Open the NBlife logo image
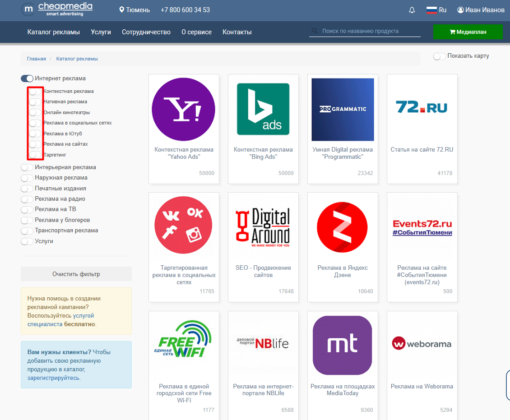 point(263,343)
